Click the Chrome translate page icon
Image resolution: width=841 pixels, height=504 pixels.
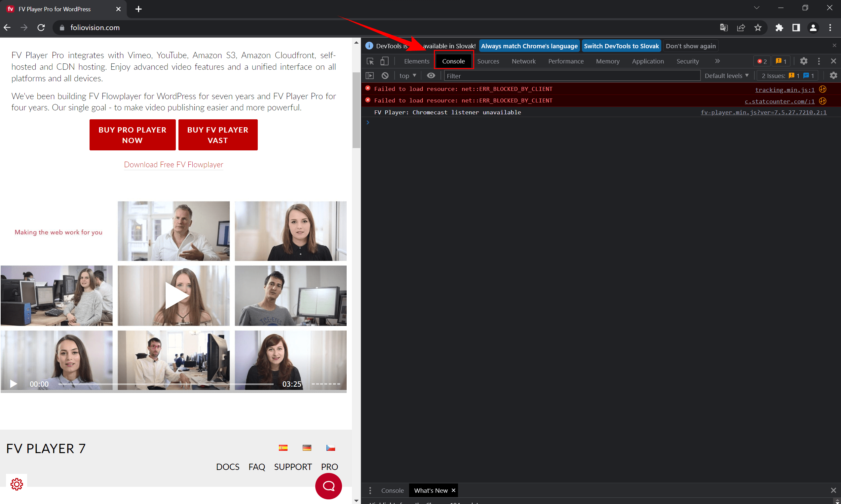click(x=724, y=27)
